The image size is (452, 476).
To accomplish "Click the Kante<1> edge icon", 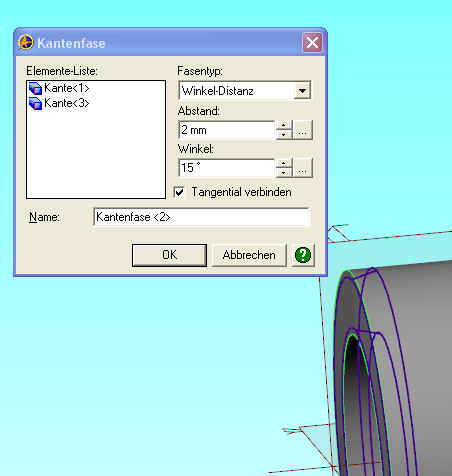I will pos(35,88).
